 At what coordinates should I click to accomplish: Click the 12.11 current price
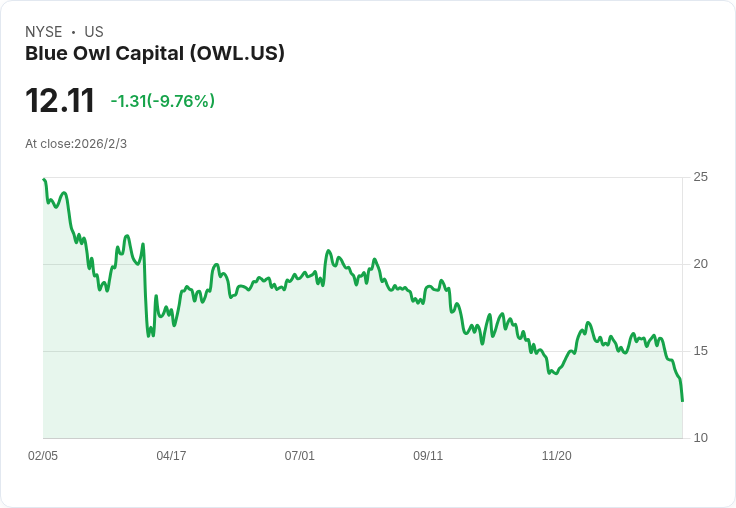[x=60, y=101]
